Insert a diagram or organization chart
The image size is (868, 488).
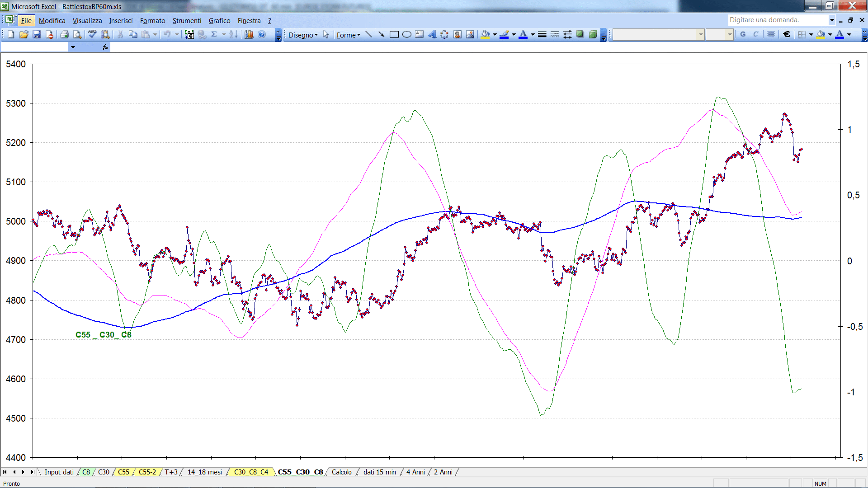445,35
